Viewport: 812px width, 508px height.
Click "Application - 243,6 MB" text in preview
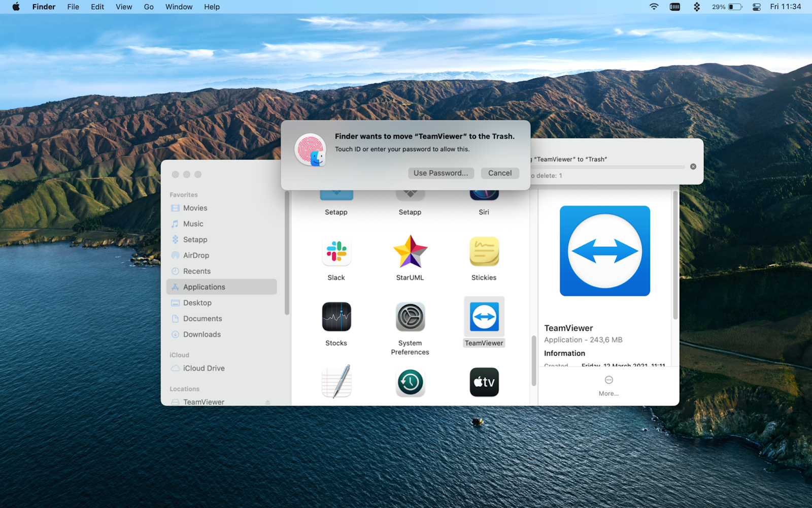pyautogui.click(x=583, y=340)
